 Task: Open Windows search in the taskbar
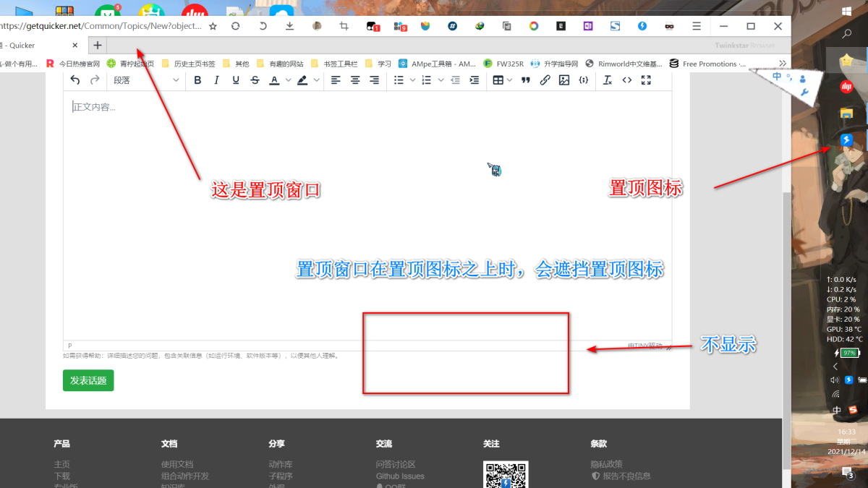pyautogui.click(x=846, y=34)
